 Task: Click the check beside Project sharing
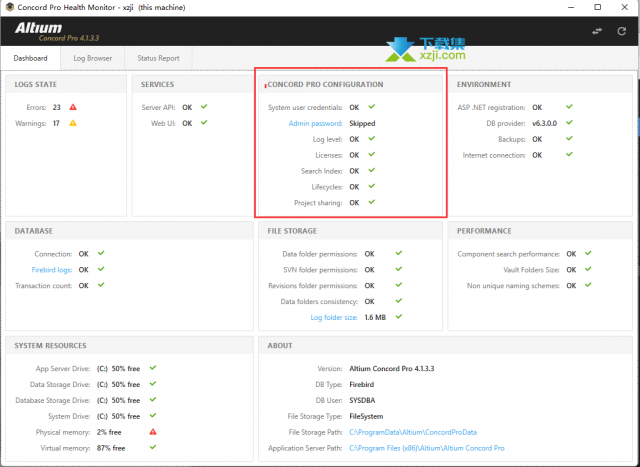(x=371, y=202)
